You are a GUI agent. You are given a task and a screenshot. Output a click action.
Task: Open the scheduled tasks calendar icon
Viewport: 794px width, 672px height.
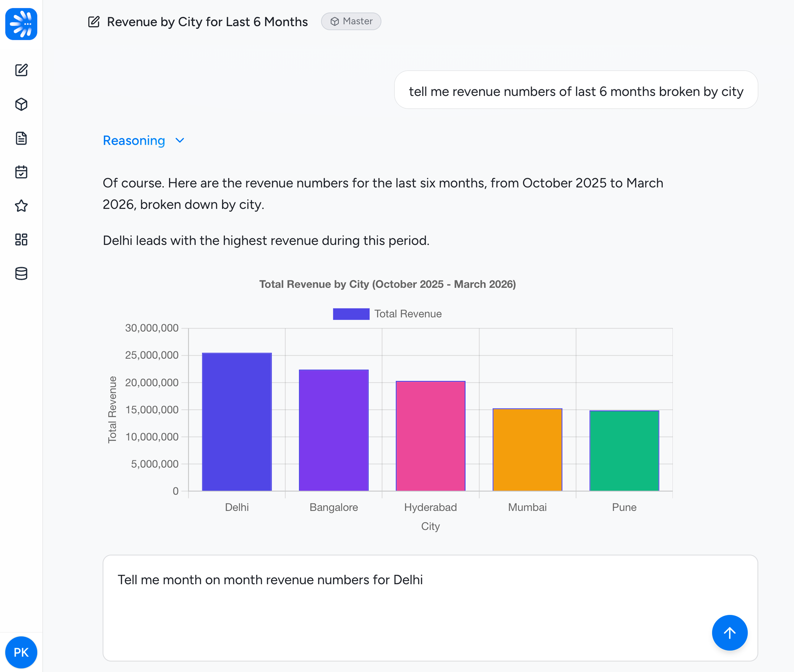[21, 172]
